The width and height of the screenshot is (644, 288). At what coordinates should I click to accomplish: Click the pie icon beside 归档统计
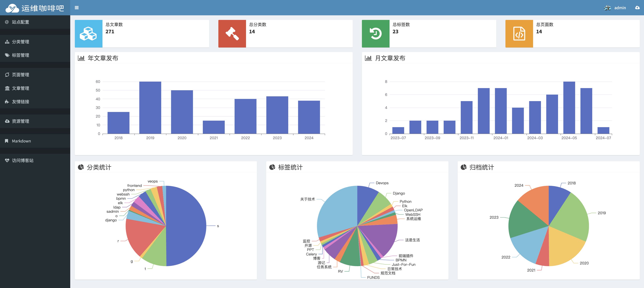tap(463, 167)
